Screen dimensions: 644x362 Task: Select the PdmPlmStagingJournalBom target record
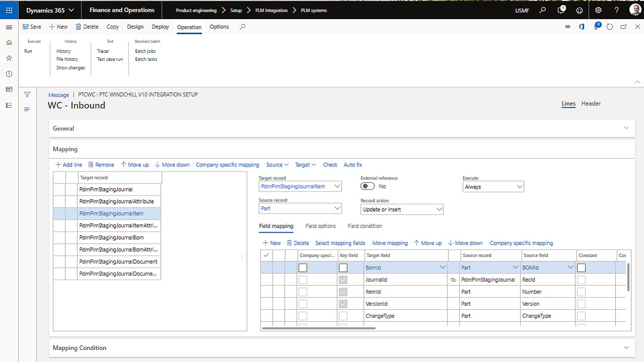click(x=111, y=237)
